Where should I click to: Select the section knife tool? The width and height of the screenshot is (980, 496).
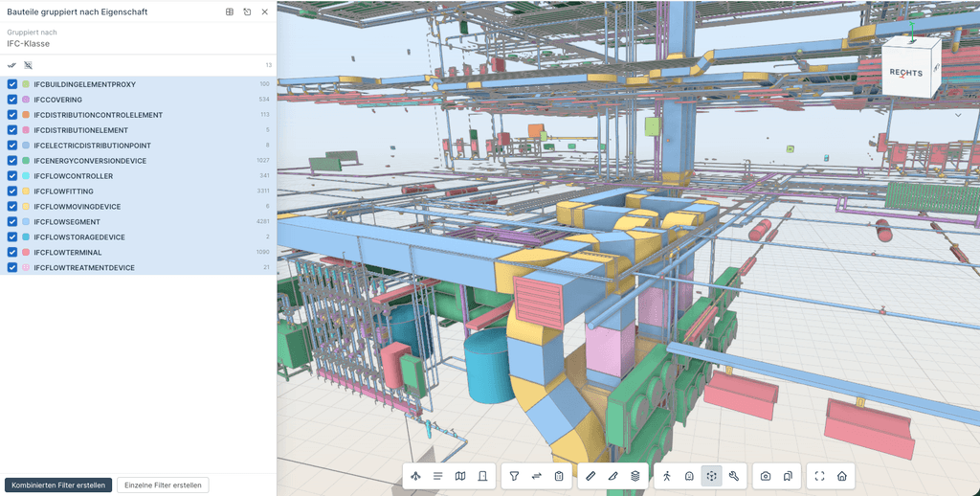tap(613, 476)
